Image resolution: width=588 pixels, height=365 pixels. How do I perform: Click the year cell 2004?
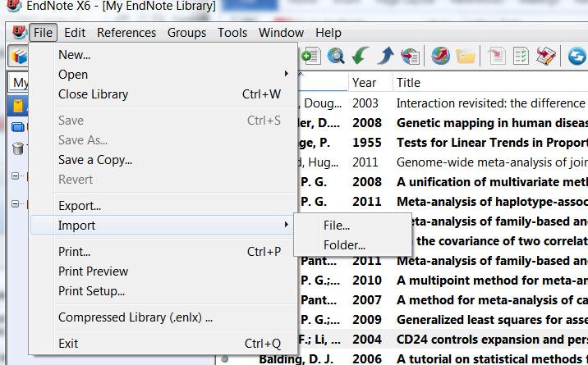367,340
